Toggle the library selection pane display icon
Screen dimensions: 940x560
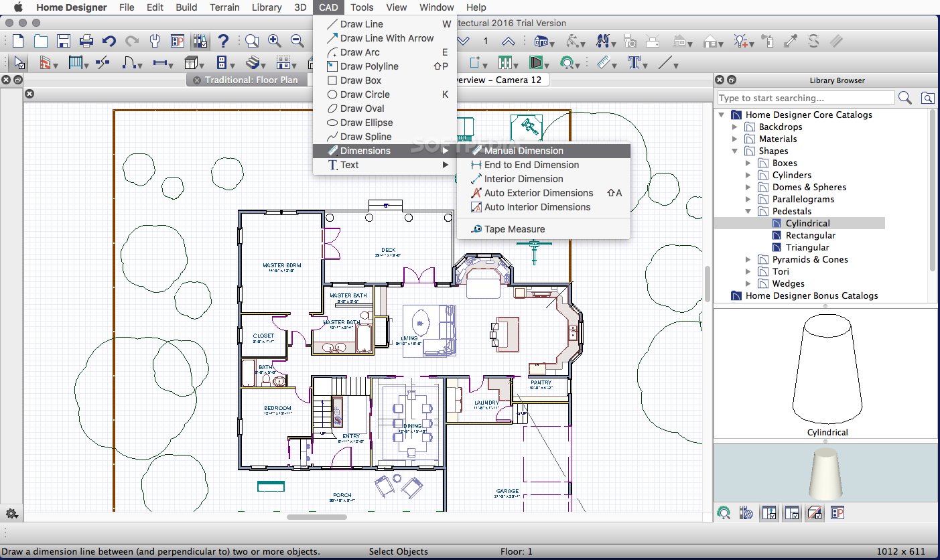pos(792,513)
